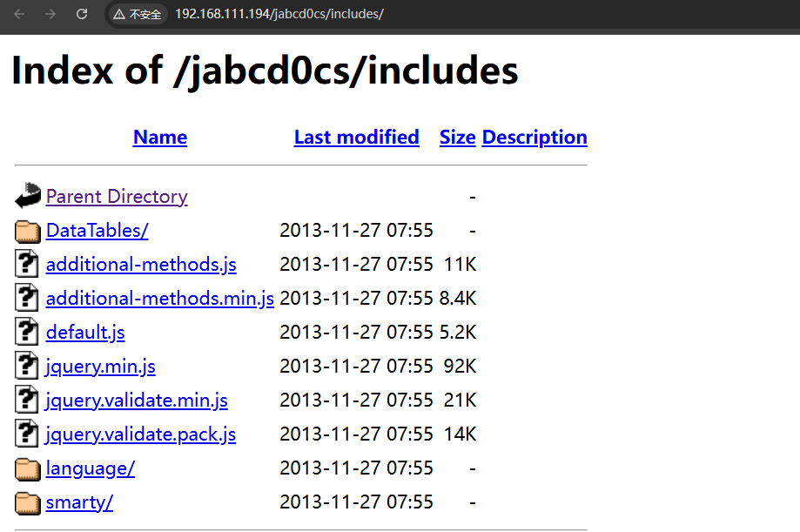Viewport: 800px width, 532px height.
Task: Reload the page with the refresh icon
Action: tap(82, 14)
